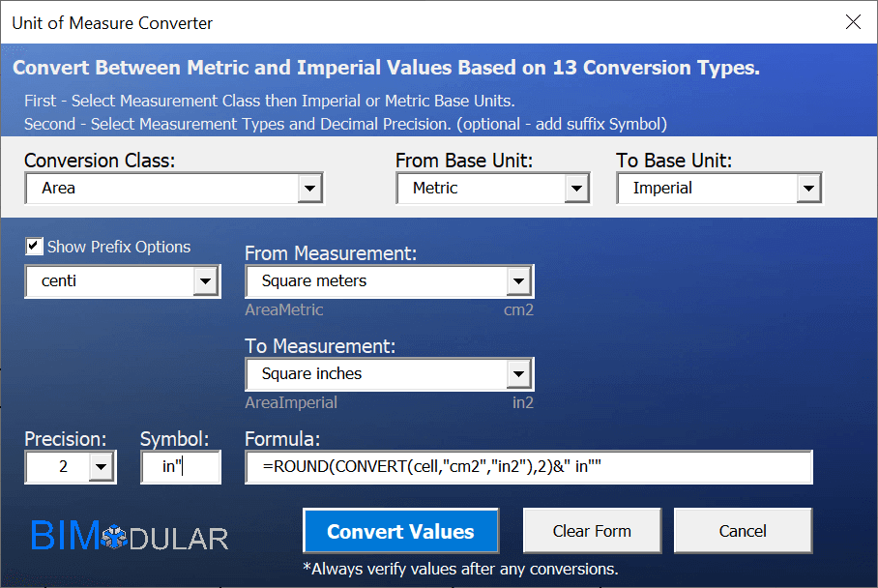Click the Metric base unit field
Viewport: 878px width, 588px height.
click(x=481, y=189)
